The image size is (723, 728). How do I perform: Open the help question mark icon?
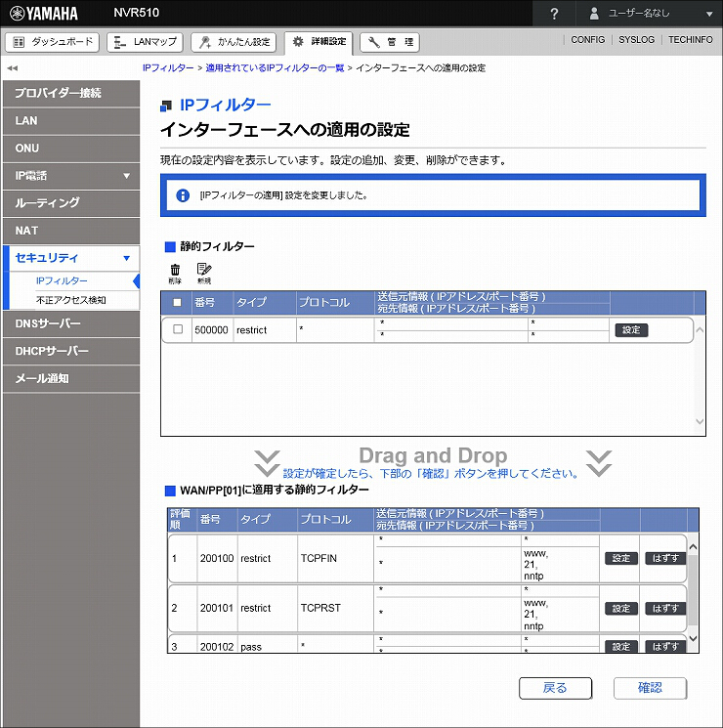tap(554, 14)
